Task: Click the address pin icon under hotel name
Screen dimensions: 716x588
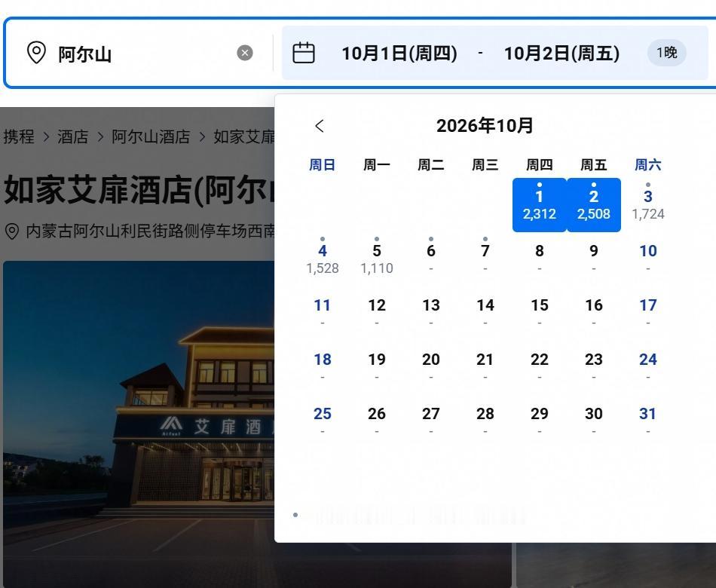Action: (12, 231)
